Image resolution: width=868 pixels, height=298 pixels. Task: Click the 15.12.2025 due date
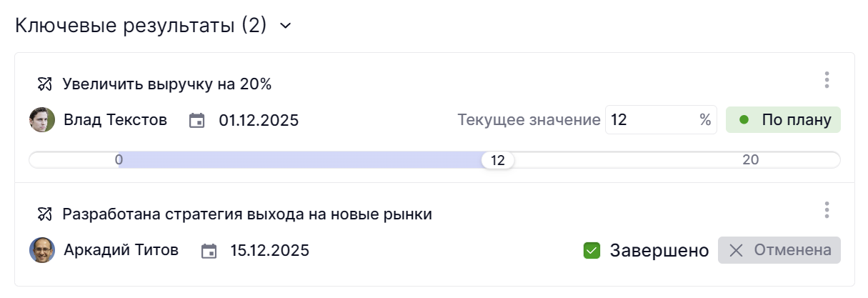pyautogui.click(x=269, y=251)
